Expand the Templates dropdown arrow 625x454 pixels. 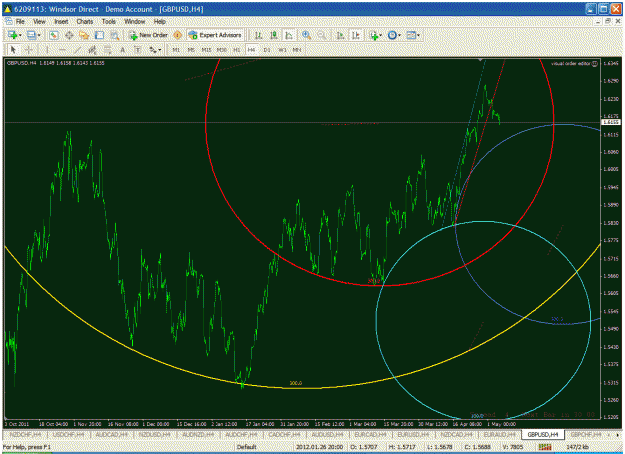point(418,35)
